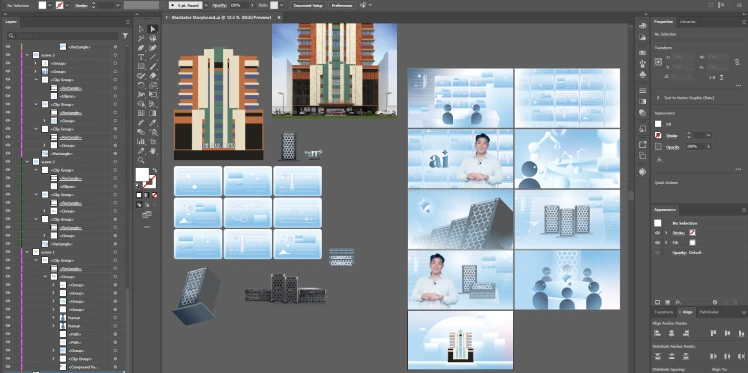Toggle the None fill button below swatches

pos(154,195)
